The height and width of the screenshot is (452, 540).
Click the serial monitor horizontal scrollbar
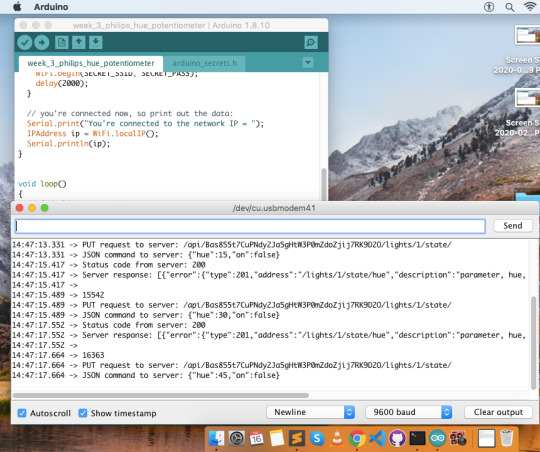coord(160,396)
